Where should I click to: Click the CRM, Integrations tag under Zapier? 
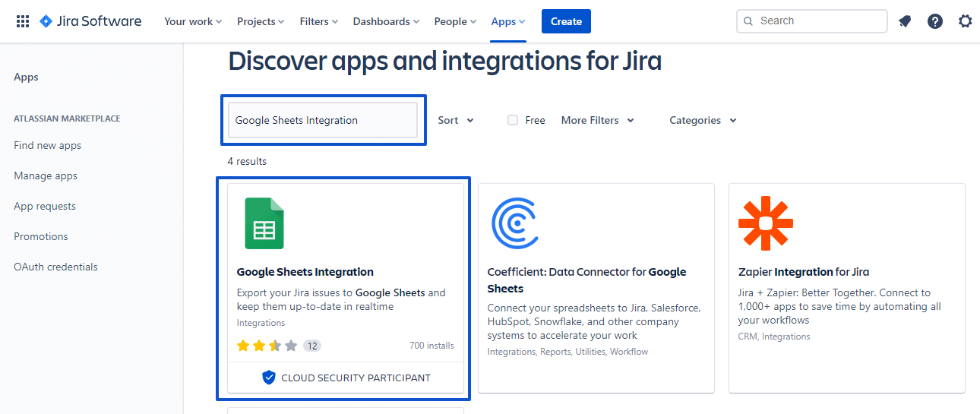tap(774, 337)
